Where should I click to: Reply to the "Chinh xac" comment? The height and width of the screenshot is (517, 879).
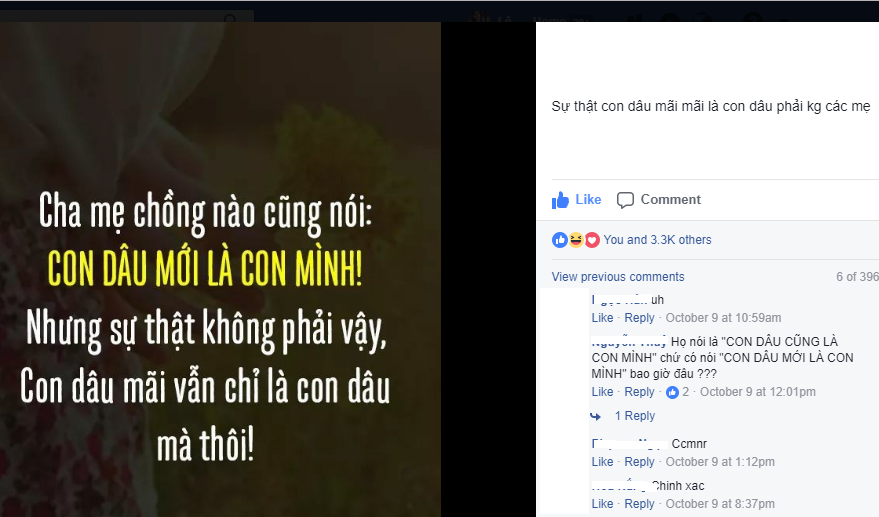tap(639, 504)
